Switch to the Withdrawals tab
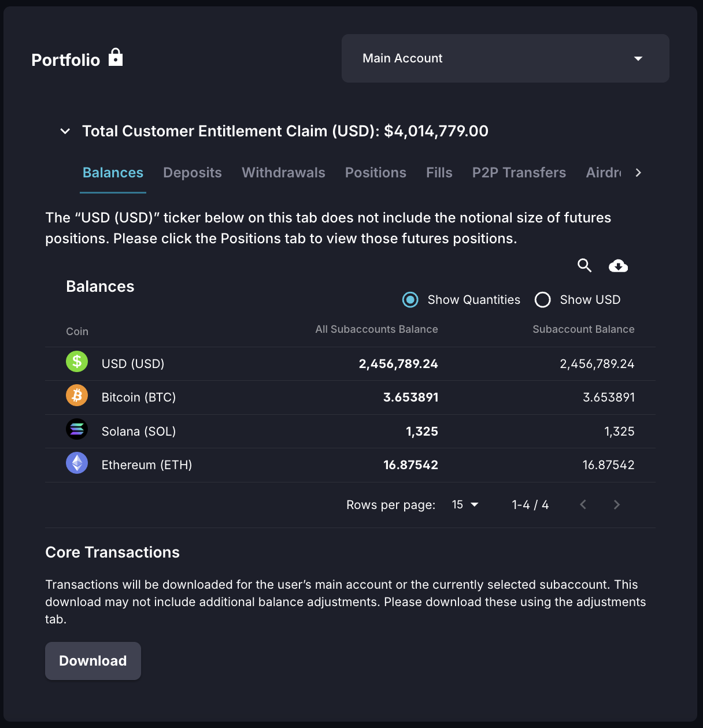The width and height of the screenshot is (703, 728). 283,173
